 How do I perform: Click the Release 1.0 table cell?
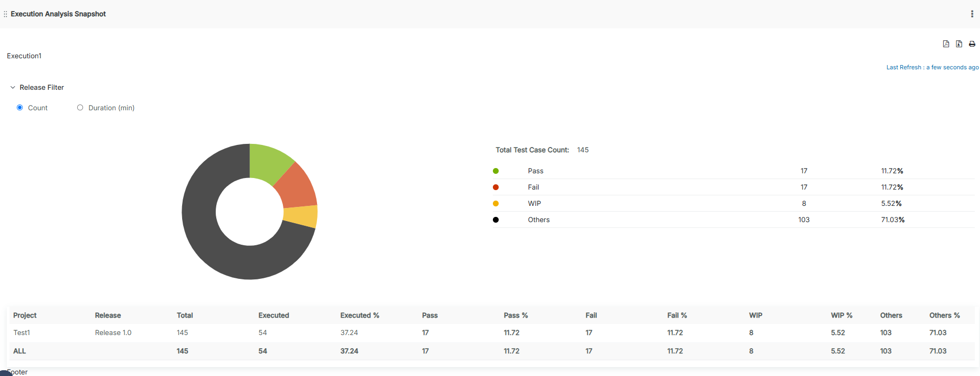pos(113,333)
